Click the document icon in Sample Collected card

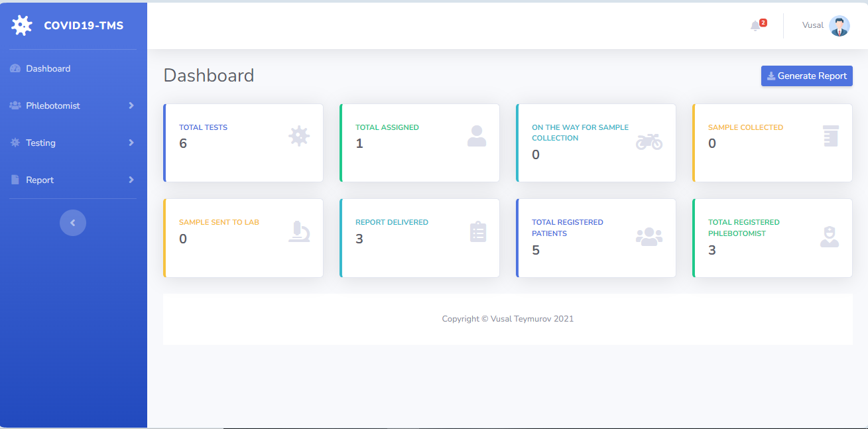pos(830,136)
